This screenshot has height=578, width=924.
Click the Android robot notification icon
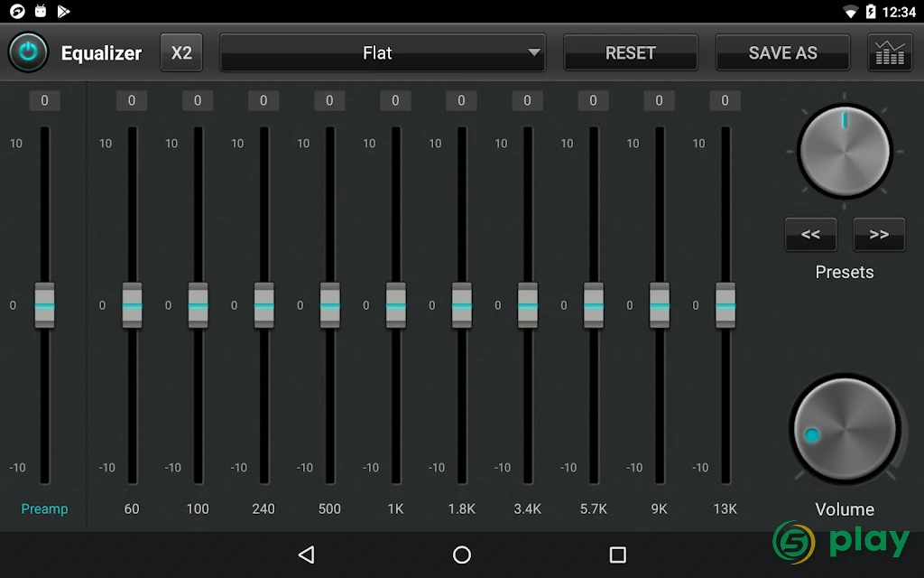[x=40, y=11]
